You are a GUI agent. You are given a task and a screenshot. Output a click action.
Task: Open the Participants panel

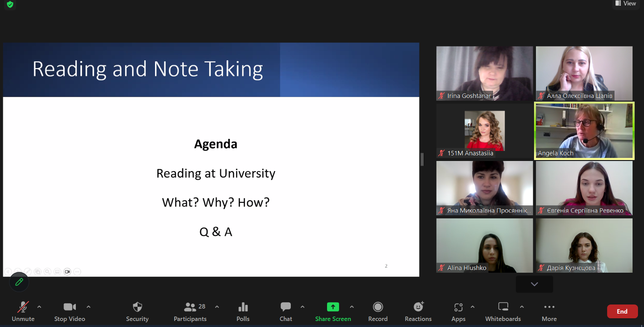click(x=190, y=311)
